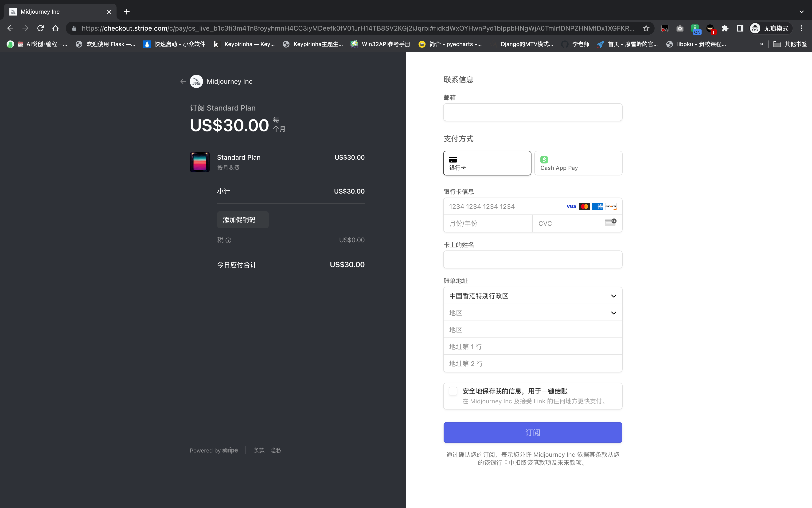The width and height of the screenshot is (812, 508).
Task: Click the 按月收费 billing text
Action: (x=228, y=167)
